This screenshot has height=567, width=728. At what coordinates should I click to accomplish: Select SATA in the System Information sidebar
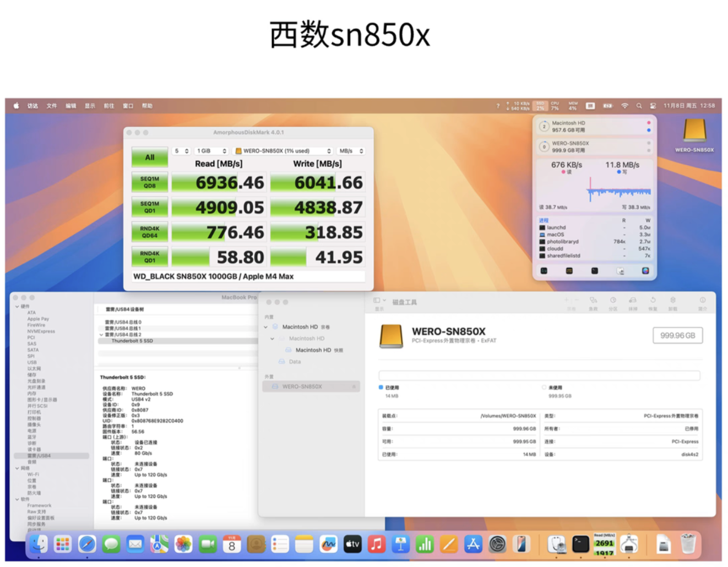click(33, 350)
